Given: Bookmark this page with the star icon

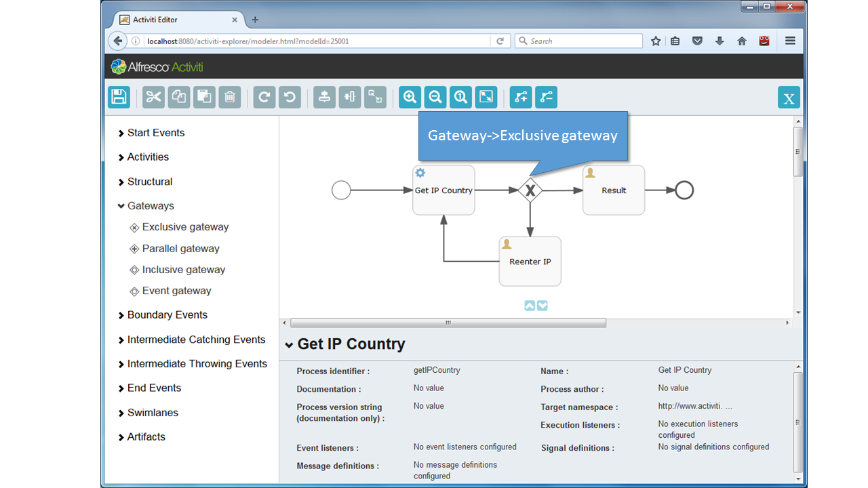Looking at the screenshot, I should pyautogui.click(x=656, y=41).
